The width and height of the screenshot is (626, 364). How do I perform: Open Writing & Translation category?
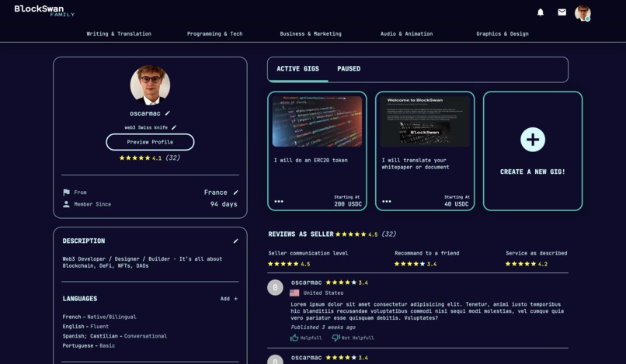(119, 34)
